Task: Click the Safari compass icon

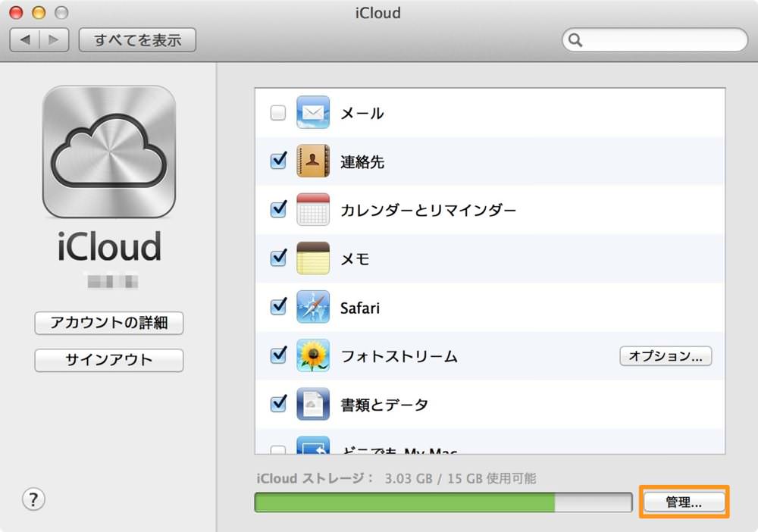Action: pos(313,307)
